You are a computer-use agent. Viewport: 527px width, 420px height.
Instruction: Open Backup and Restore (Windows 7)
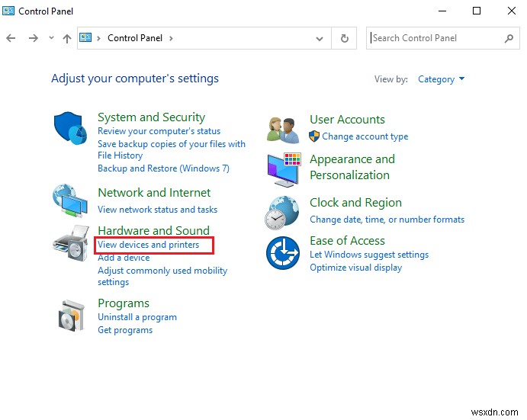163,168
